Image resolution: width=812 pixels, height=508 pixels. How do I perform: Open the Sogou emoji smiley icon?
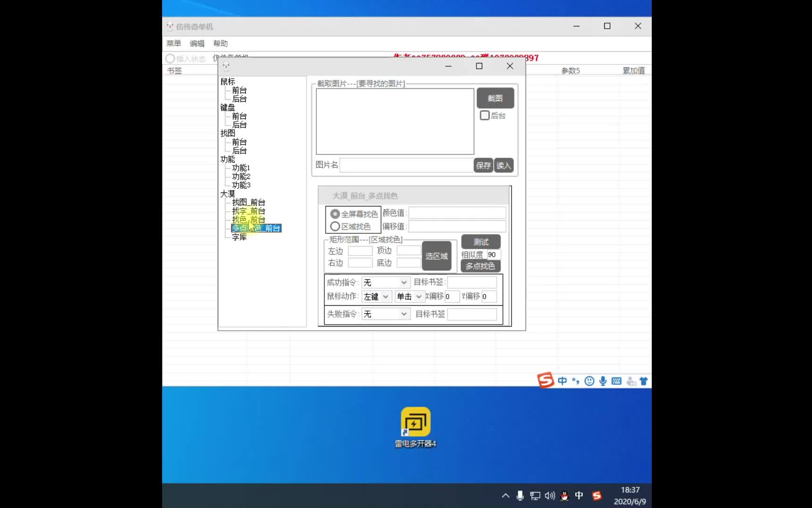(x=589, y=381)
